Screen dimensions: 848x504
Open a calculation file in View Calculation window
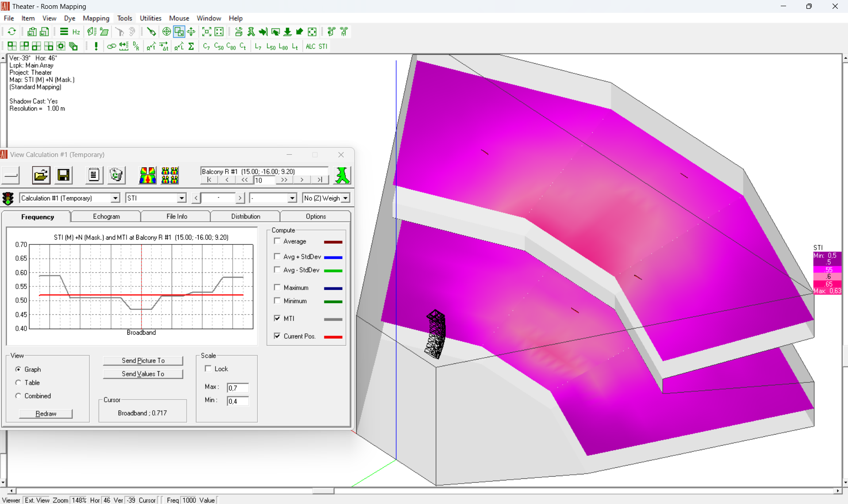(41, 176)
